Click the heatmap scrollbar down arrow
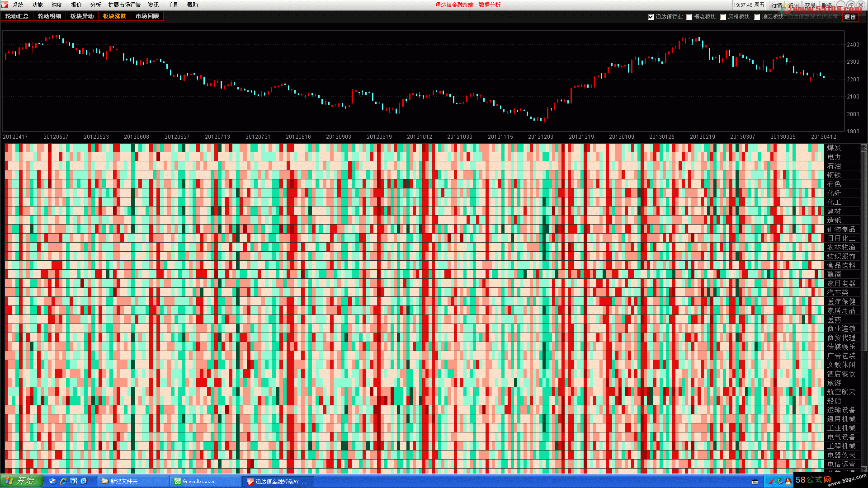The image size is (868, 488). pyautogui.click(x=864, y=469)
